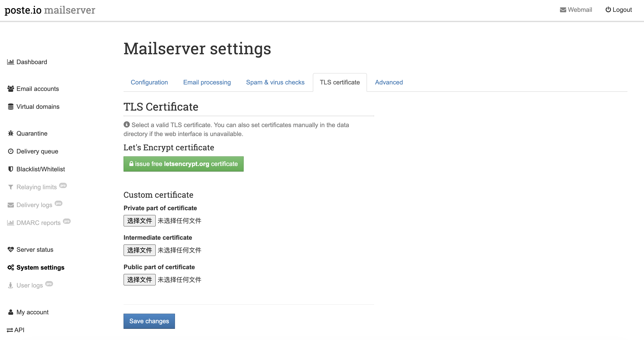Go to Spam & virus checks tab
Image resolution: width=644 pixels, height=340 pixels.
(275, 82)
